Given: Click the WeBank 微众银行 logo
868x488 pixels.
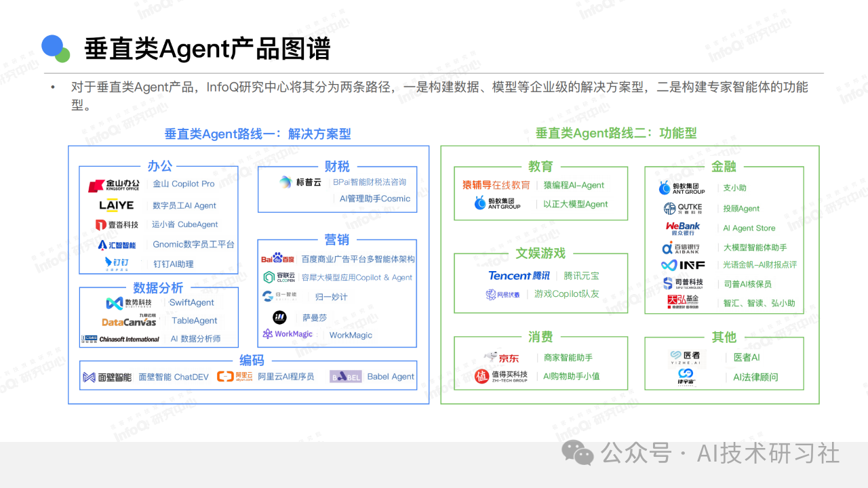Looking at the screenshot, I should point(682,228).
